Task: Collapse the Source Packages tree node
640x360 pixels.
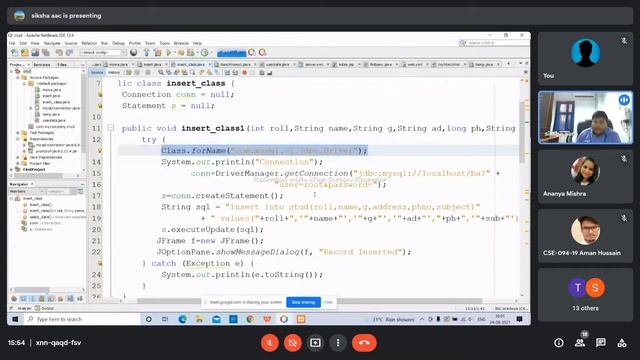Action: click(18, 78)
